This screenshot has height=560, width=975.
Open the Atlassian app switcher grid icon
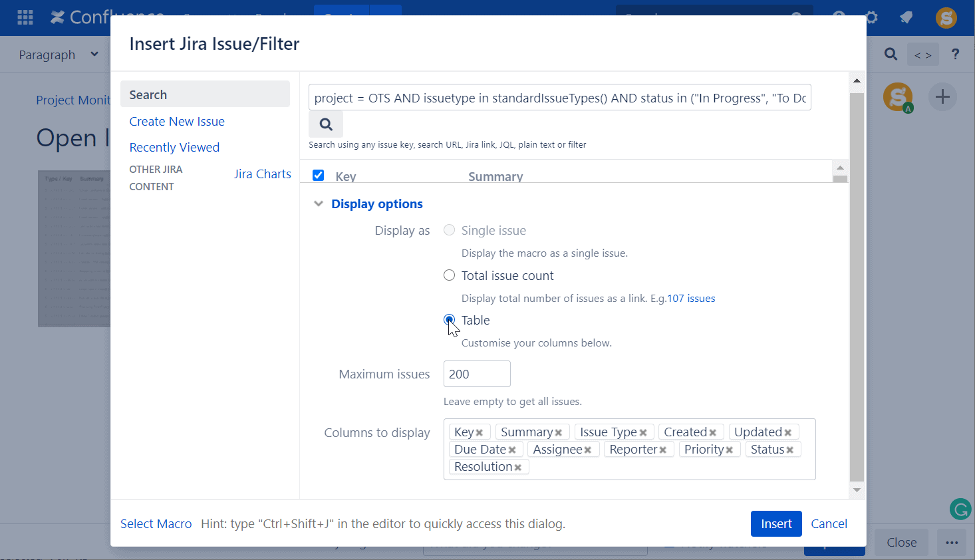(25, 17)
